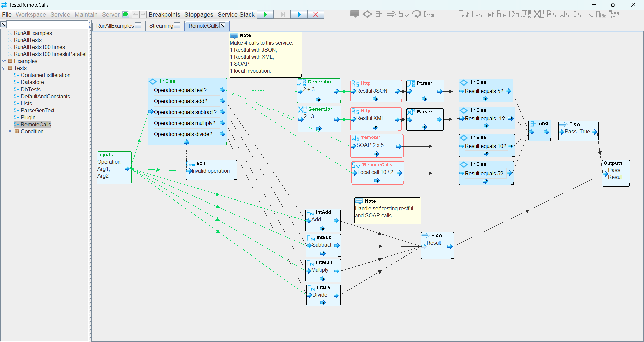This screenshot has height=342, width=644.
Task: Select the Text palette icon
Action: pos(464,14)
